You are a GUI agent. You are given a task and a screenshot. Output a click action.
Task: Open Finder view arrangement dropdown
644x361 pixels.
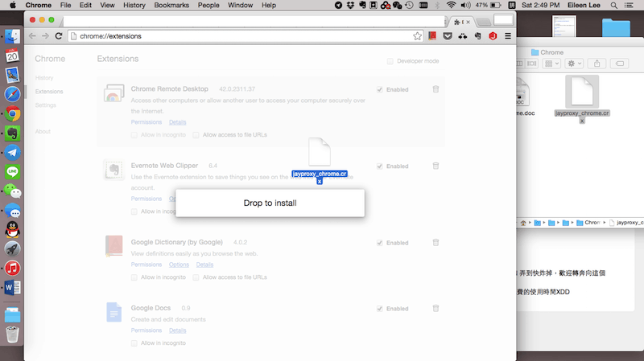point(551,64)
